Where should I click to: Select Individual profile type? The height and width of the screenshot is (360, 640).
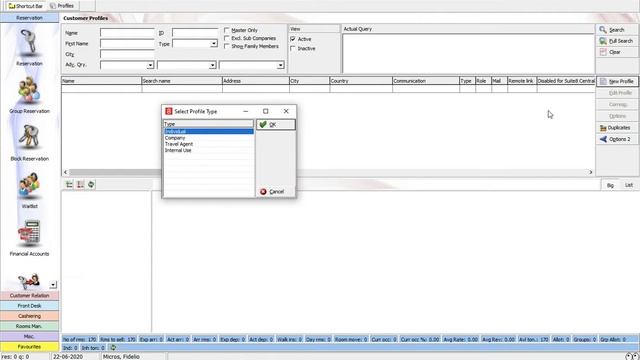click(209, 131)
